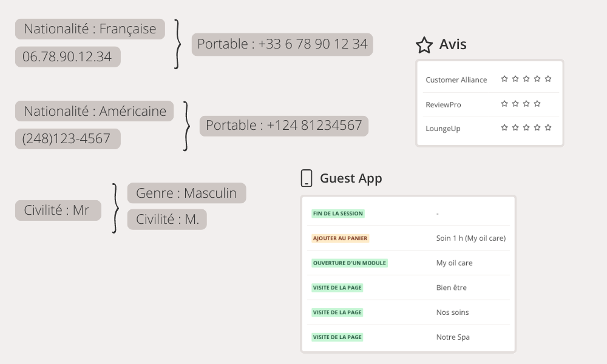Screen dimensions: 607x364
Task: Click first star in Customer Alliance row
Action: [504, 79]
